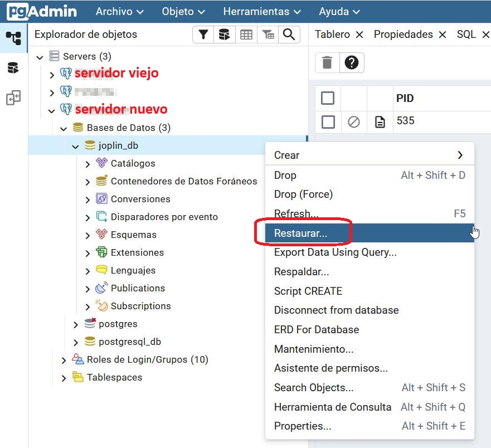
Task: Click the search objects magnifier icon
Action: point(289,35)
